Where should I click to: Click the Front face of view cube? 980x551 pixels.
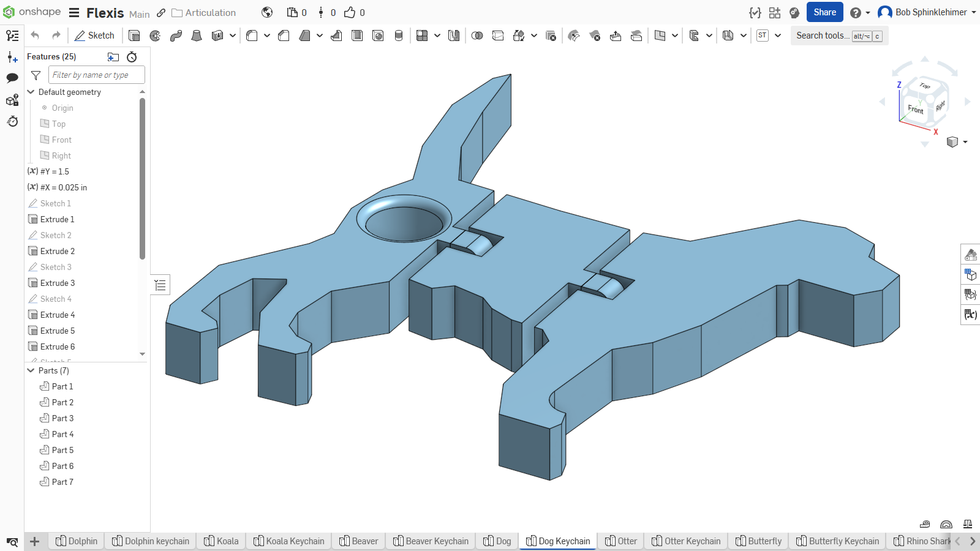(916, 109)
